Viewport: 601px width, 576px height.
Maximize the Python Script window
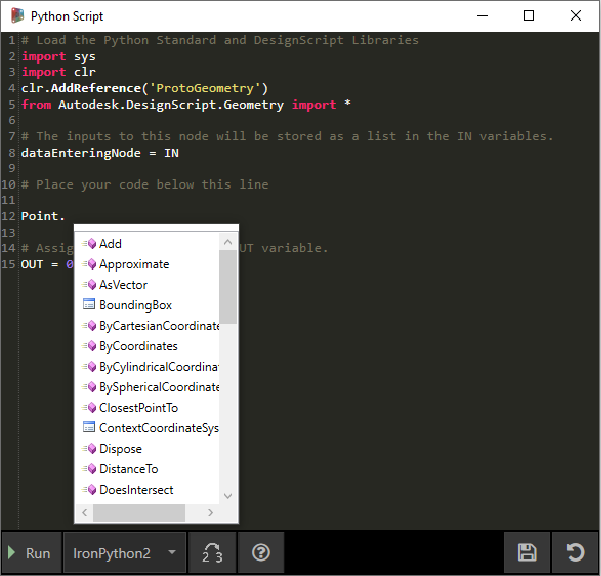[529, 16]
